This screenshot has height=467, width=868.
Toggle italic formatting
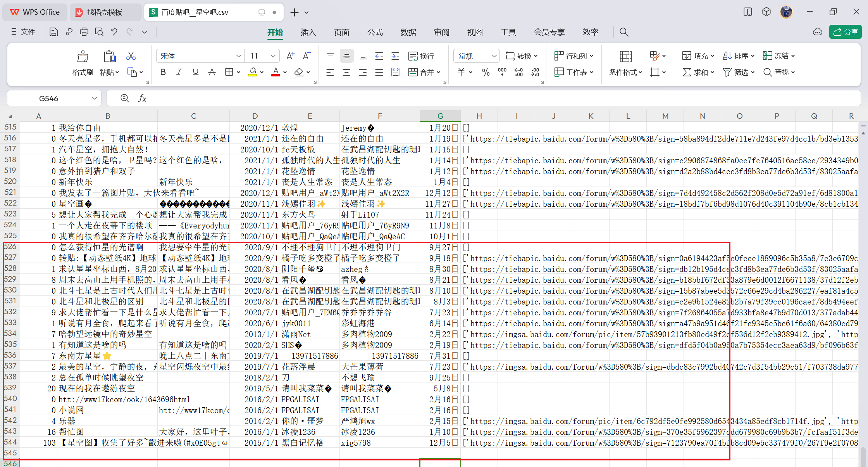point(179,72)
